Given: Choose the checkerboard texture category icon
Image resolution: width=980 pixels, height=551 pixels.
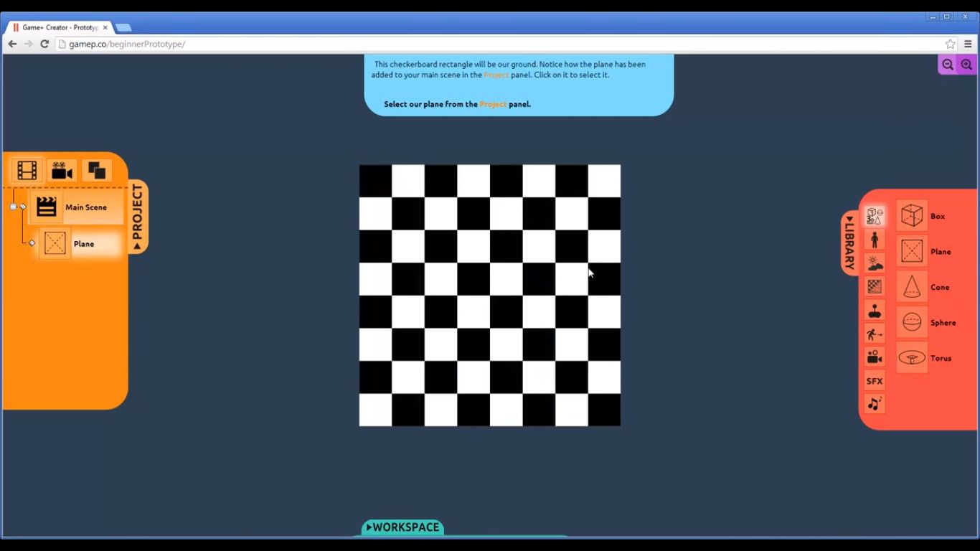Looking at the screenshot, I should click(874, 286).
